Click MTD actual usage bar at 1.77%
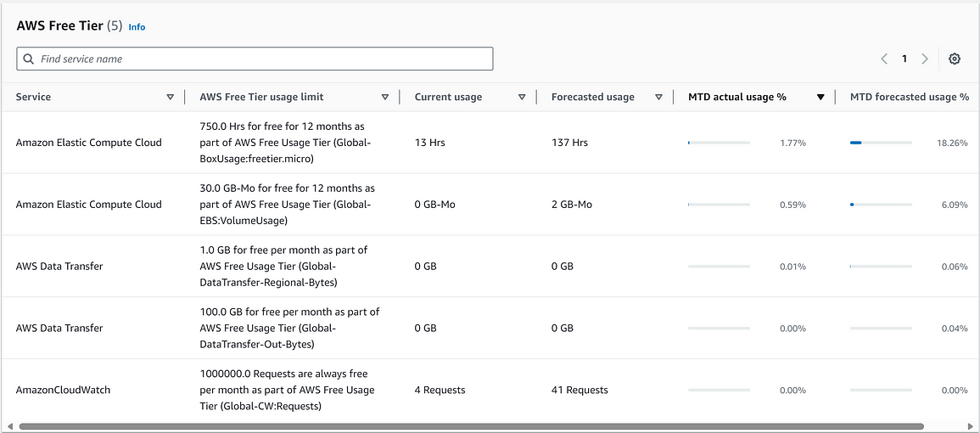 [x=719, y=143]
